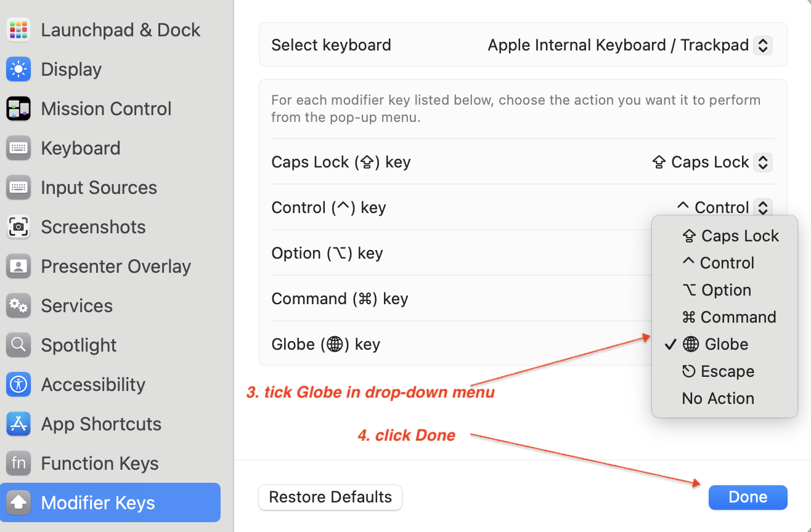Image resolution: width=811 pixels, height=532 pixels.
Task: Click the Display sun icon
Action: click(x=18, y=69)
